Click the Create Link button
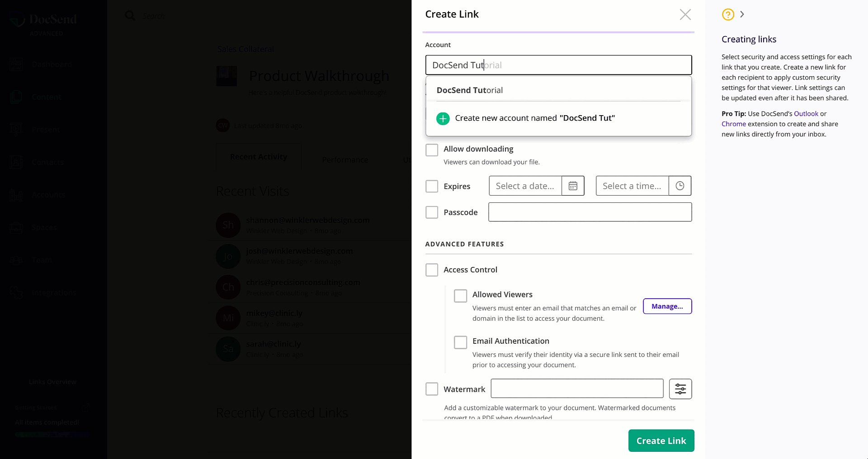 click(661, 440)
